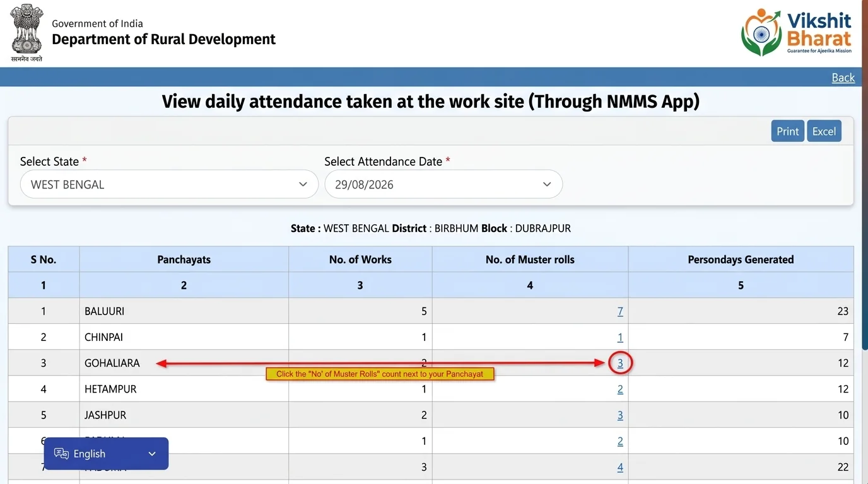Viewport: 868px width, 484px height.
Task: Click the Government of India emblem logo
Action: click(x=26, y=33)
